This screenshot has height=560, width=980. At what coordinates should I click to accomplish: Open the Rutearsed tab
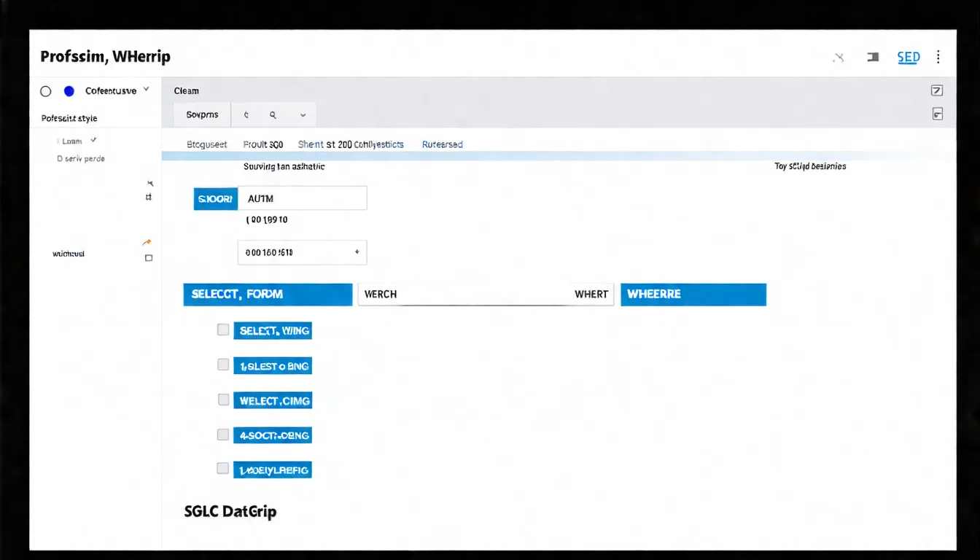click(x=442, y=144)
